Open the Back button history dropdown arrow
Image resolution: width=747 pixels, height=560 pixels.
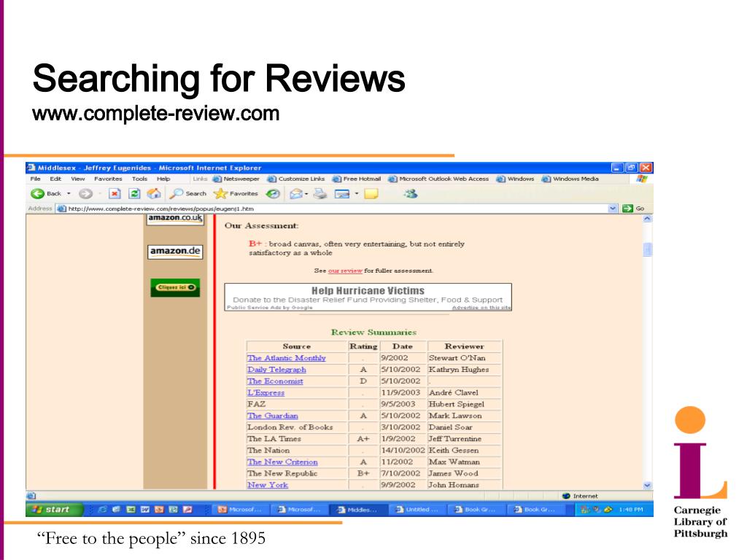tap(69, 193)
